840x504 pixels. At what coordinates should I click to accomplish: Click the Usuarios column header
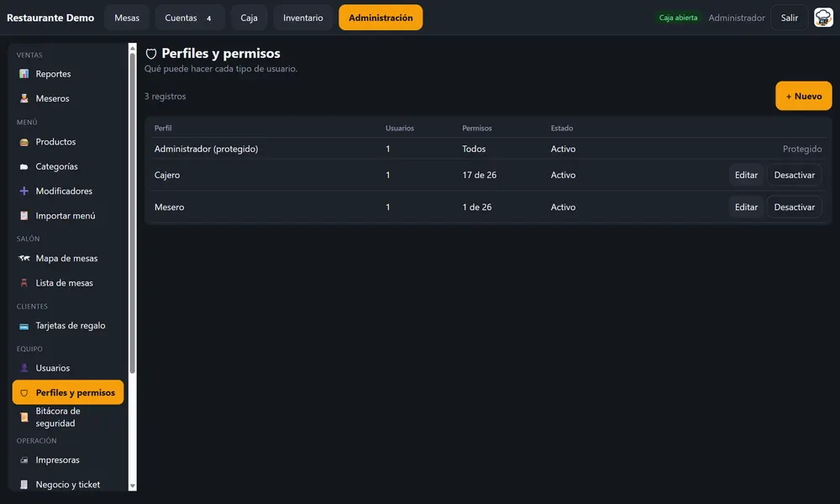tap(400, 128)
